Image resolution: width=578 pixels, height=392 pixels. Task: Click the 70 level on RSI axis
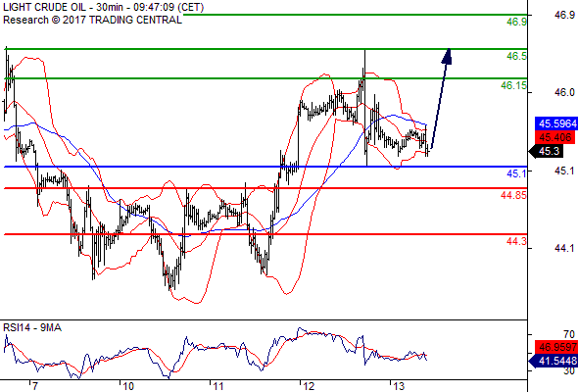(569, 335)
